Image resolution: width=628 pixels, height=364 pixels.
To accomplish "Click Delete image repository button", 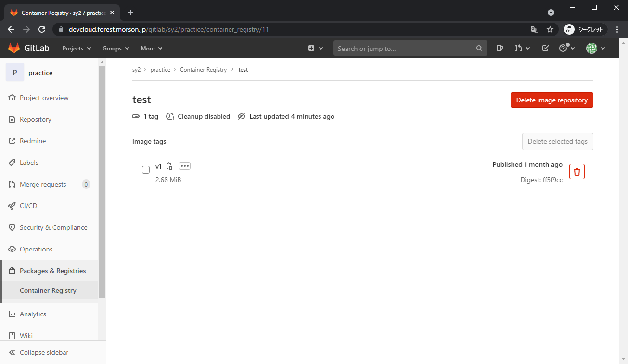I will [551, 100].
